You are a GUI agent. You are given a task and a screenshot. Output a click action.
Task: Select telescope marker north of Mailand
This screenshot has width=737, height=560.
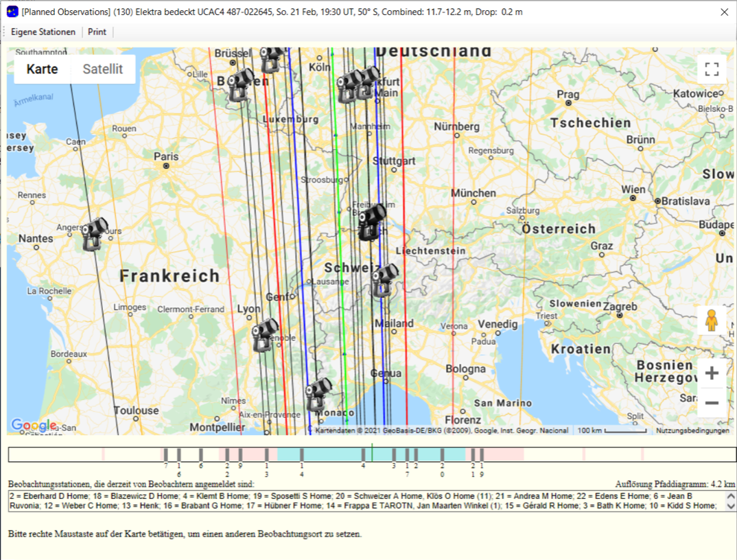click(384, 280)
